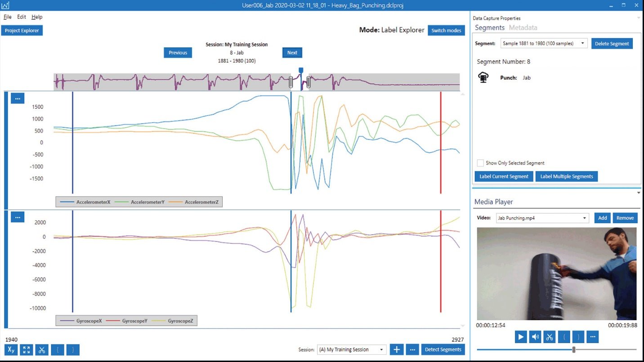Open the Segment sample range dropdown
This screenshot has width=644, height=362.
pyautogui.click(x=544, y=44)
